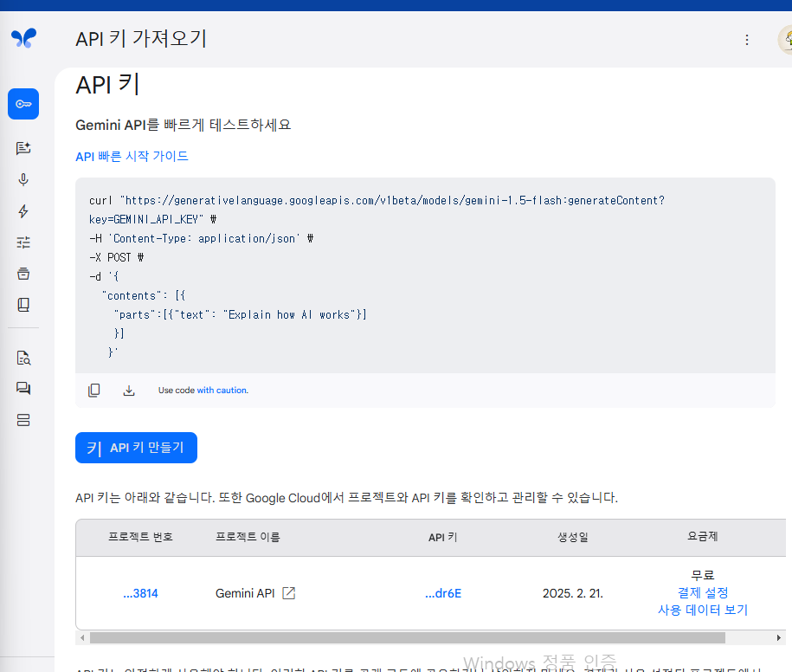Click the curl URL line in code block

coord(377,201)
